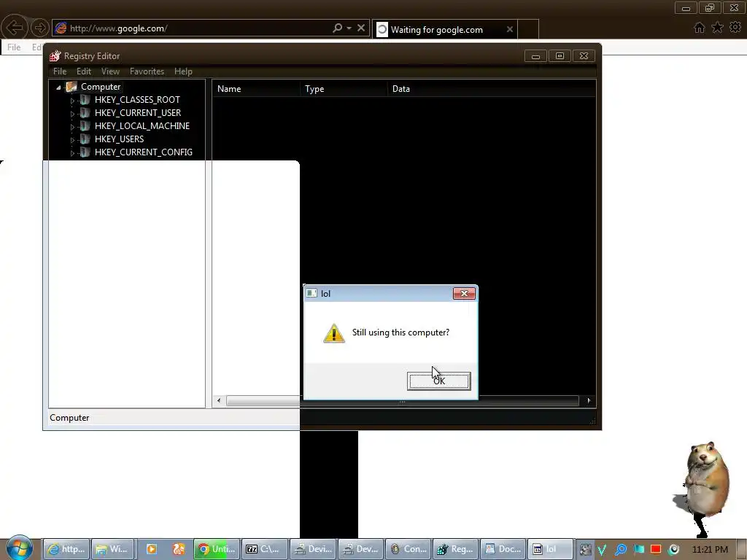Open the orange browser taskbar icon
Image resolution: width=747 pixels, height=560 pixels.
click(179, 549)
